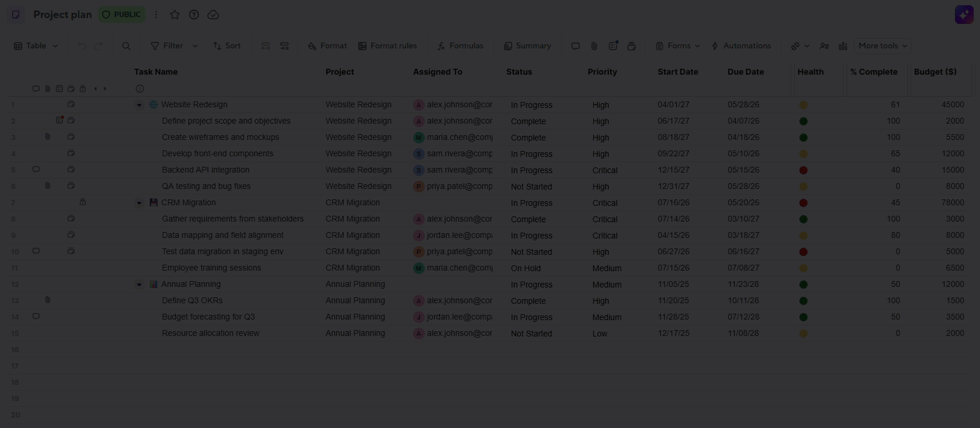Expand the chevron beside Filter
This screenshot has height=428, width=980.
[x=195, y=46]
